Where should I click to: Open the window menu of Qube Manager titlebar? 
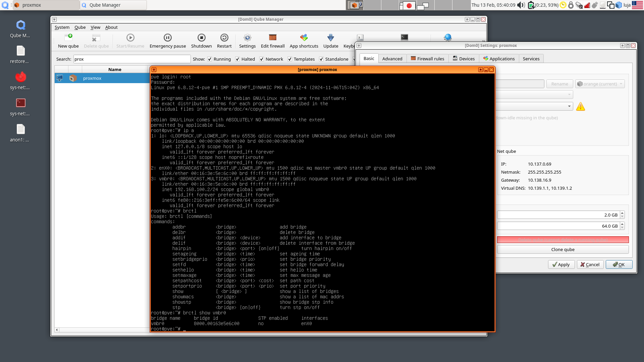tap(54, 19)
